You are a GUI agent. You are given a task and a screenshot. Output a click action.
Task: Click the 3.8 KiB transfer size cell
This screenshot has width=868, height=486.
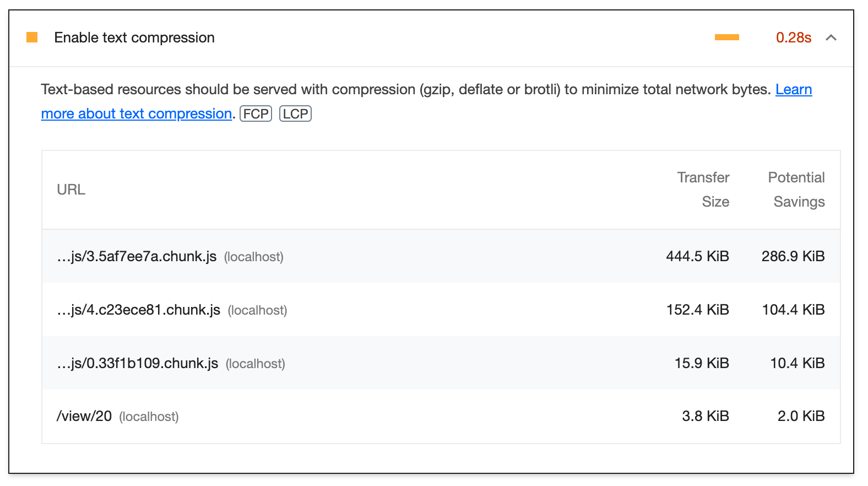click(706, 417)
